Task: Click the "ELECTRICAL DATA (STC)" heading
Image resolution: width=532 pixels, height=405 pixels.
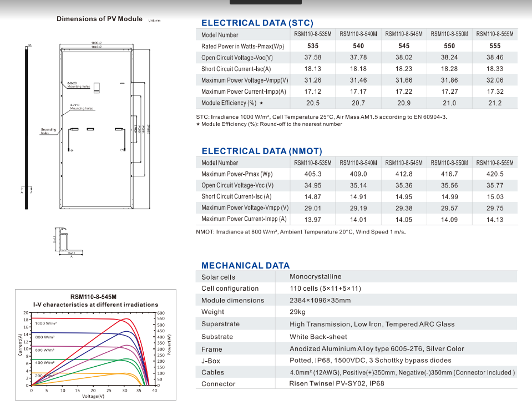Action: tap(257, 23)
